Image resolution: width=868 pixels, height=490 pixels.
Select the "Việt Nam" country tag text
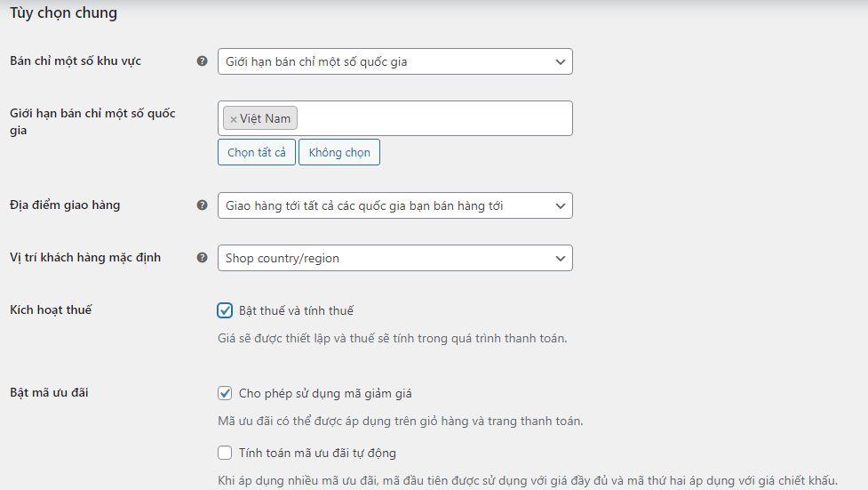click(265, 119)
